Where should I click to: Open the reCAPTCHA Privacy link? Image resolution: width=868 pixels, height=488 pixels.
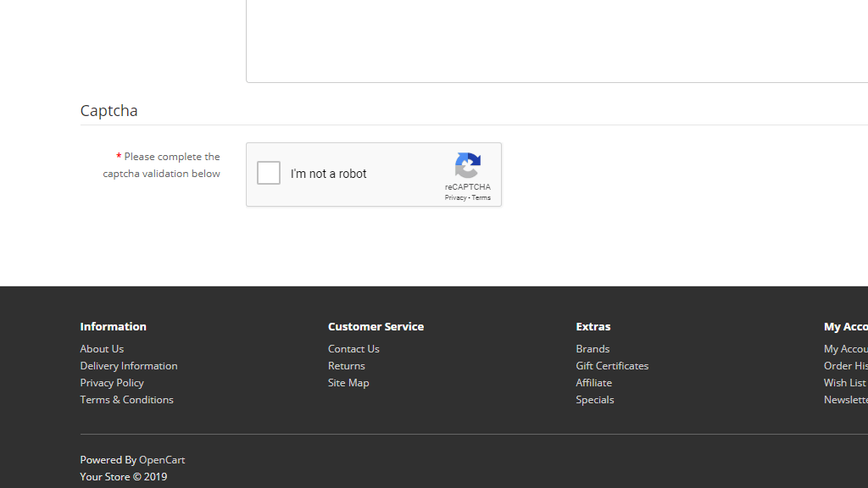[x=455, y=198]
